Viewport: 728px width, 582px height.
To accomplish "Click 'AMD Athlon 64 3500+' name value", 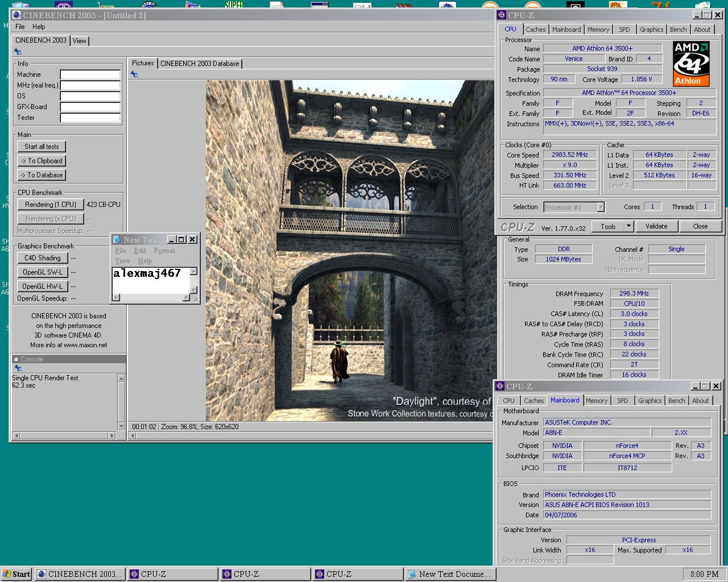I will pyautogui.click(x=602, y=48).
